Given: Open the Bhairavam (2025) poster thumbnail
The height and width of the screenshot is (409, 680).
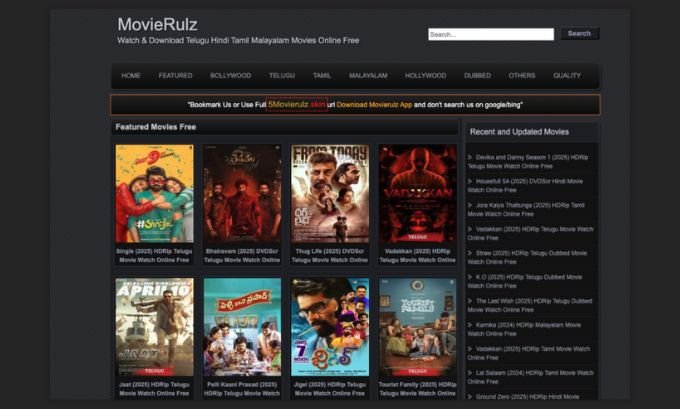Looking at the screenshot, I should pos(242,194).
